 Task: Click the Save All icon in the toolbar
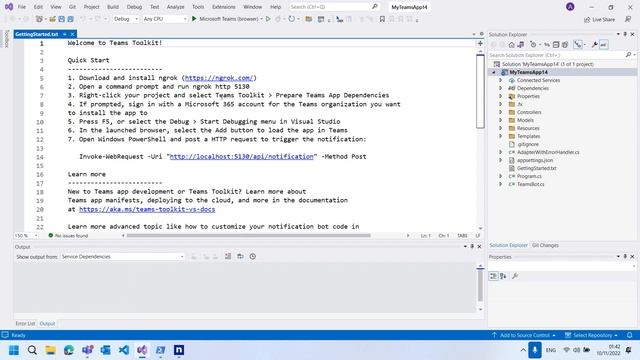pyautogui.click(x=71, y=19)
